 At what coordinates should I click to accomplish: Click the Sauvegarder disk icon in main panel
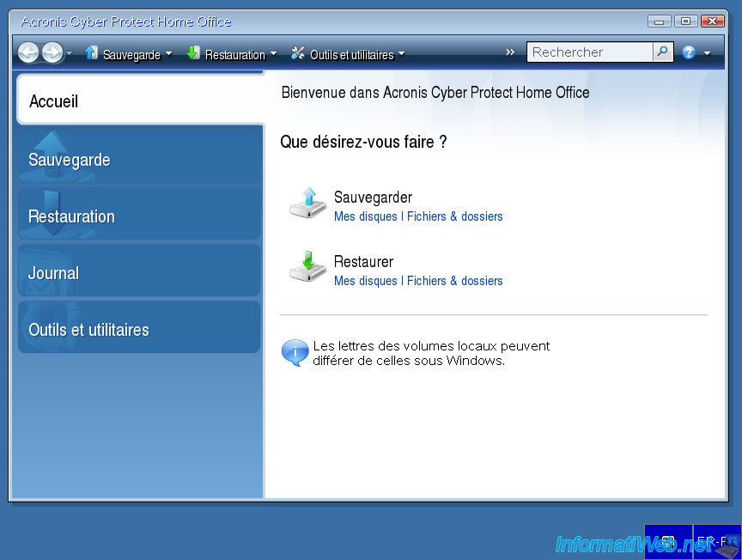pos(307,204)
